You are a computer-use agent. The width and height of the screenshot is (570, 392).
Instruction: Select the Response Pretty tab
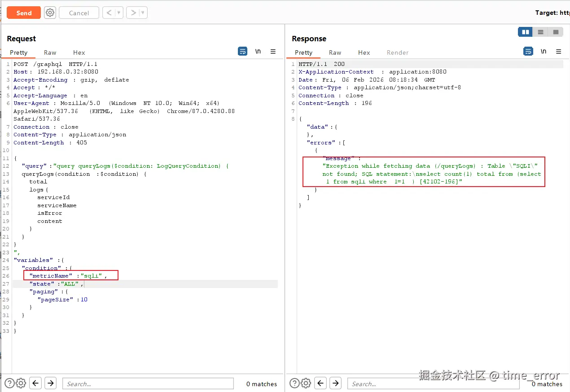pos(304,52)
